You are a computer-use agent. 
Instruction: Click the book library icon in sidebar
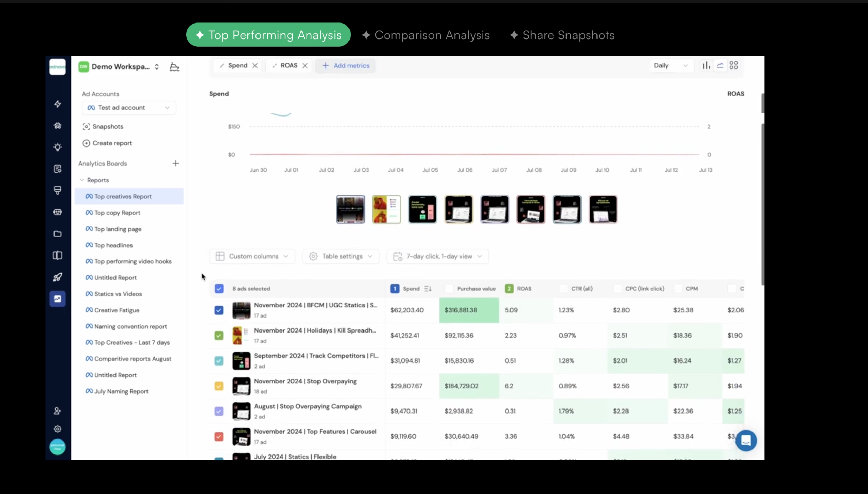coord(58,255)
